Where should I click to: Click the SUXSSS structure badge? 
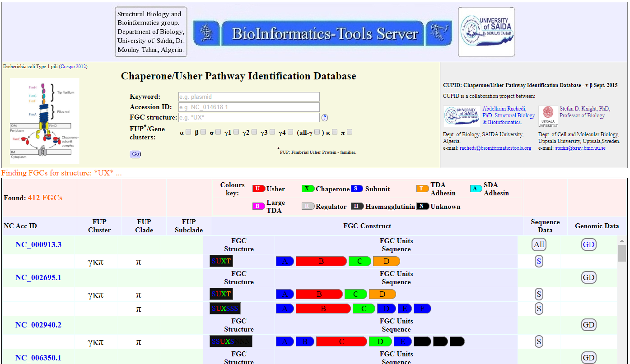225,309
